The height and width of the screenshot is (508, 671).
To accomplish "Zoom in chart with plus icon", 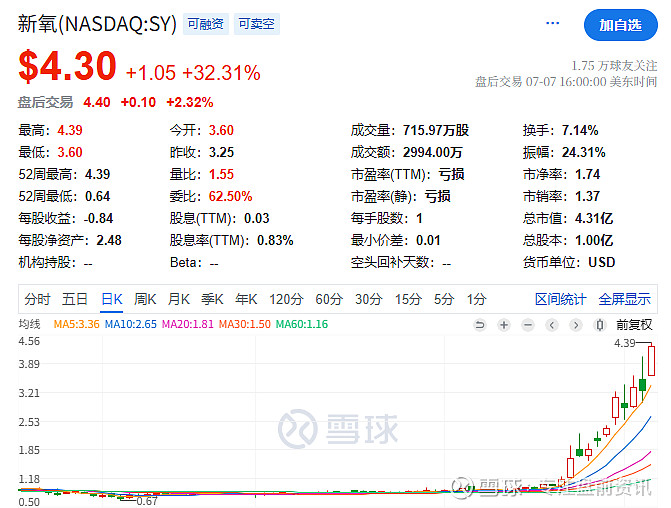I will coord(504,325).
